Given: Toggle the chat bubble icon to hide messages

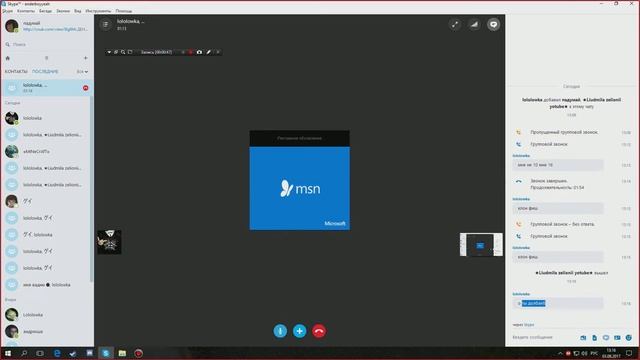Looking at the screenshot, I should (493, 24).
